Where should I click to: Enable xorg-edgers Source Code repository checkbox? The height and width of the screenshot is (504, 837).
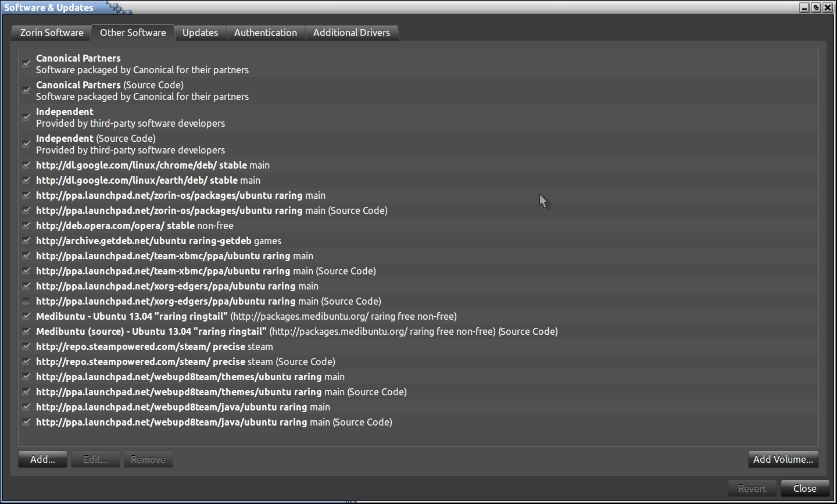(x=26, y=301)
